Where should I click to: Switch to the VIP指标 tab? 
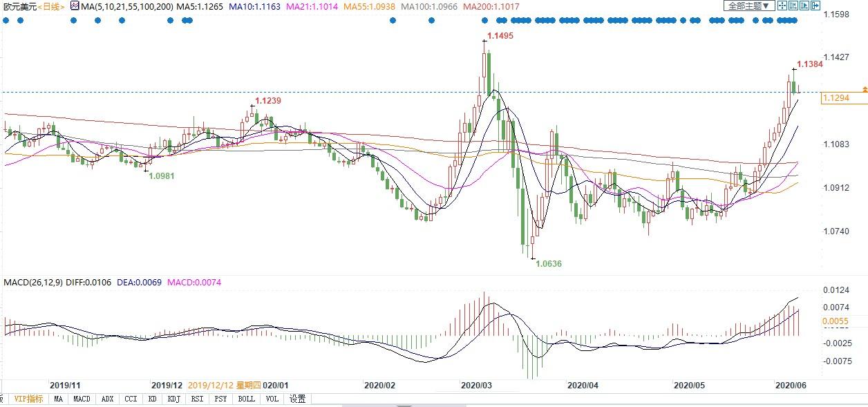(28, 399)
